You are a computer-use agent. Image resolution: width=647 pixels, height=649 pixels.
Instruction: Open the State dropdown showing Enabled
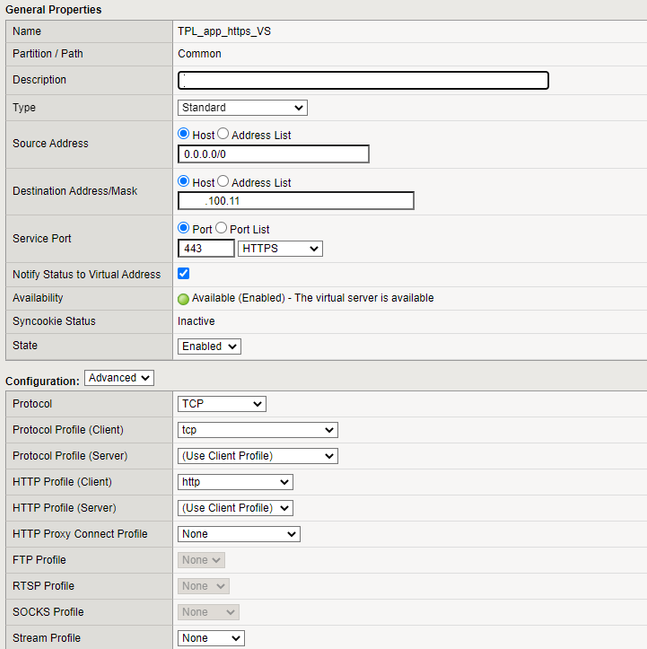click(209, 346)
